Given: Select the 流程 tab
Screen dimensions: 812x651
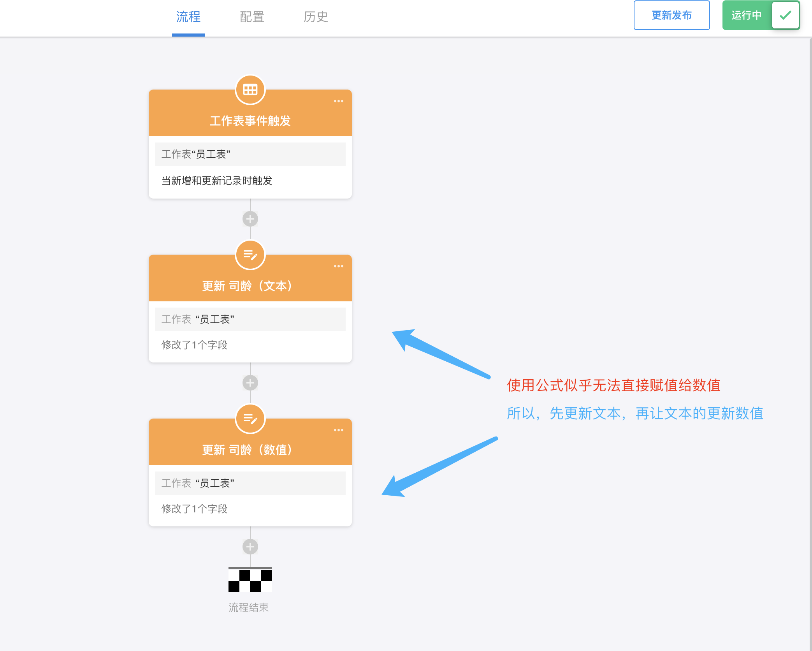Looking at the screenshot, I should point(188,17).
